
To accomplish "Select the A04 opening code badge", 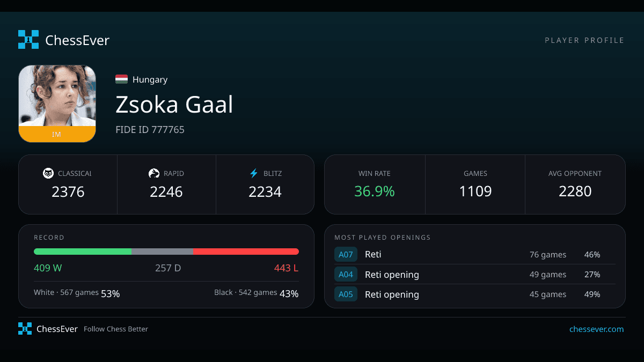I will point(346,275).
